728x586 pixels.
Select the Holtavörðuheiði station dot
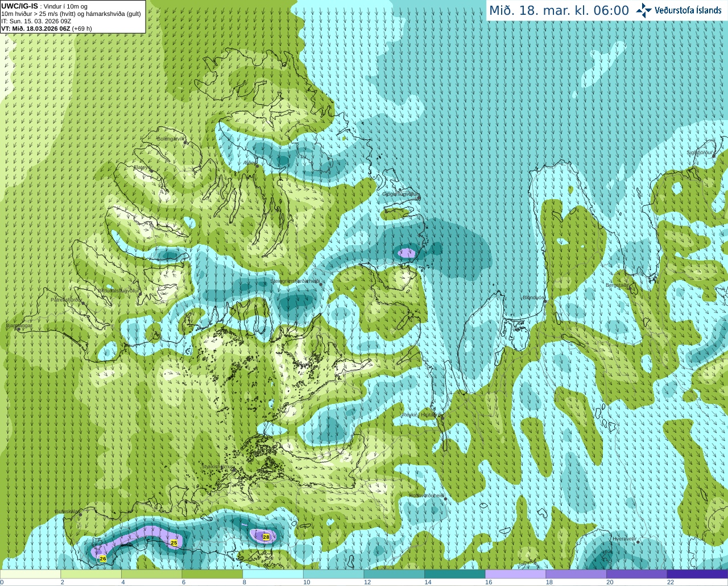[445, 499]
